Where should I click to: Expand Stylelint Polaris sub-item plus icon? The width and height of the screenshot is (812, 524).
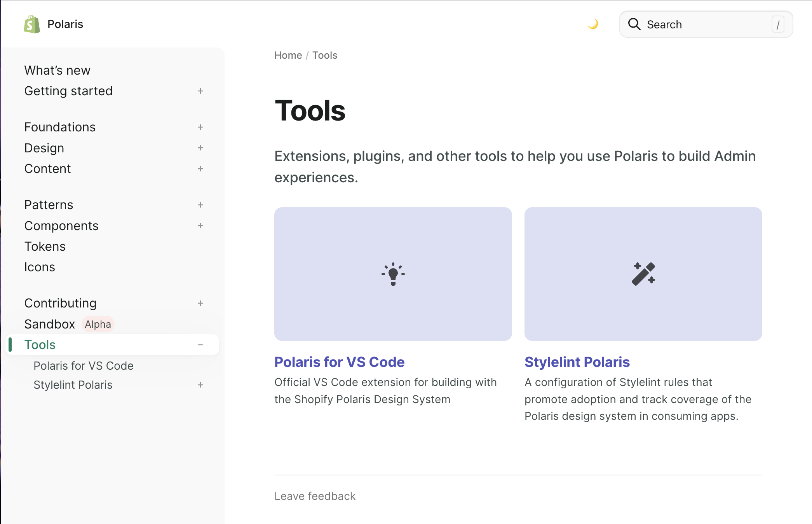click(200, 385)
